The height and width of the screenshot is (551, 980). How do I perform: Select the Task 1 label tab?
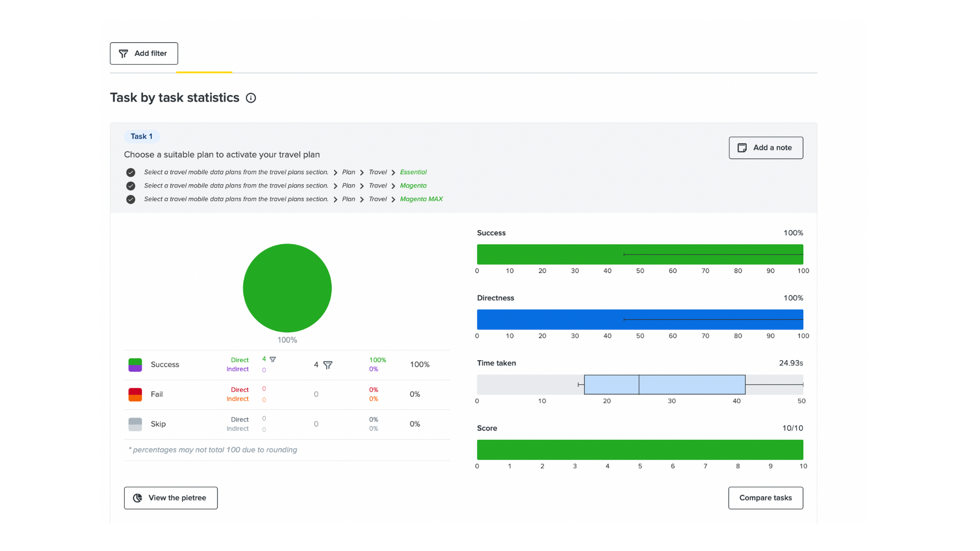[141, 137]
